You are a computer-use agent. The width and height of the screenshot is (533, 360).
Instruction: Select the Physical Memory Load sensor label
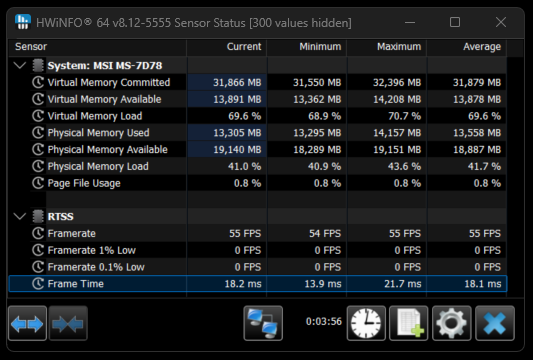click(98, 166)
